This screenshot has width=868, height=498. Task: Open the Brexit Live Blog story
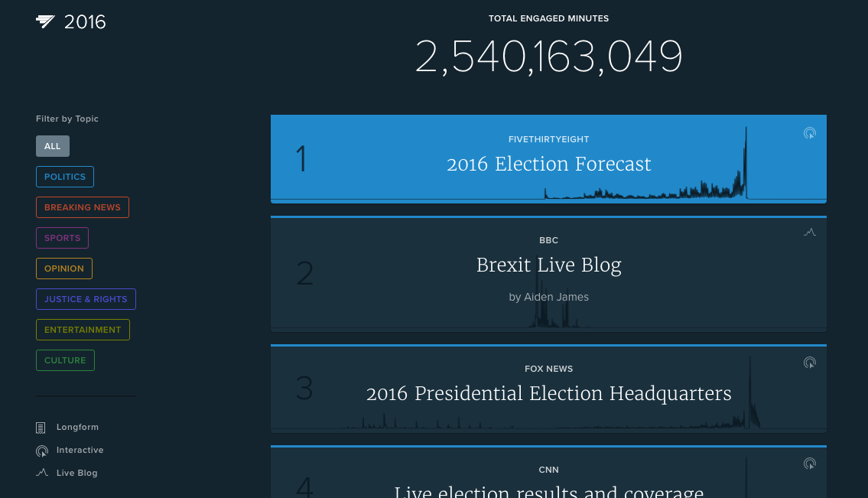(548, 265)
